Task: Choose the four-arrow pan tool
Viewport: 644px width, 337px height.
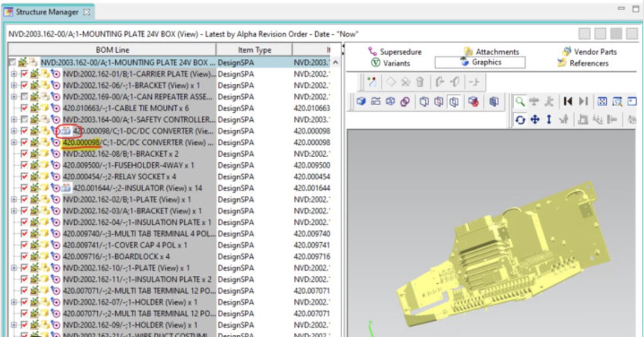Action: pyautogui.click(x=534, y=120)
